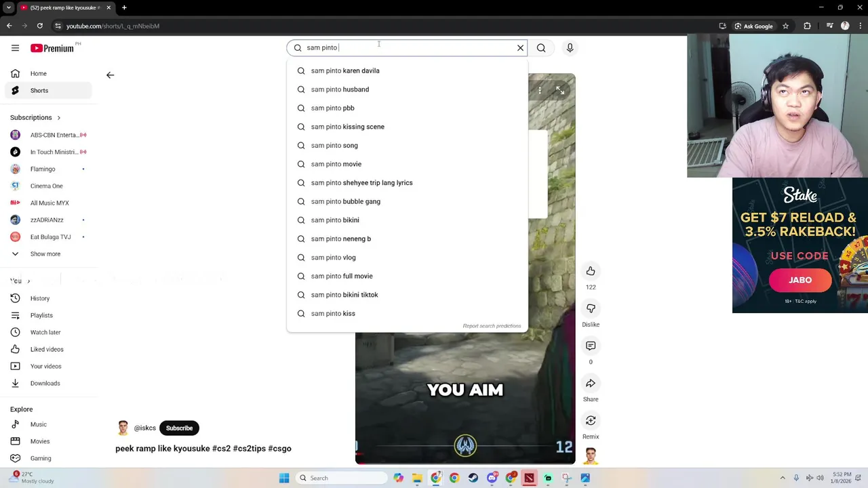Clear the search box with the X
Image resolution: width=868 pixels, height=488 pixels.
(520, 48)
